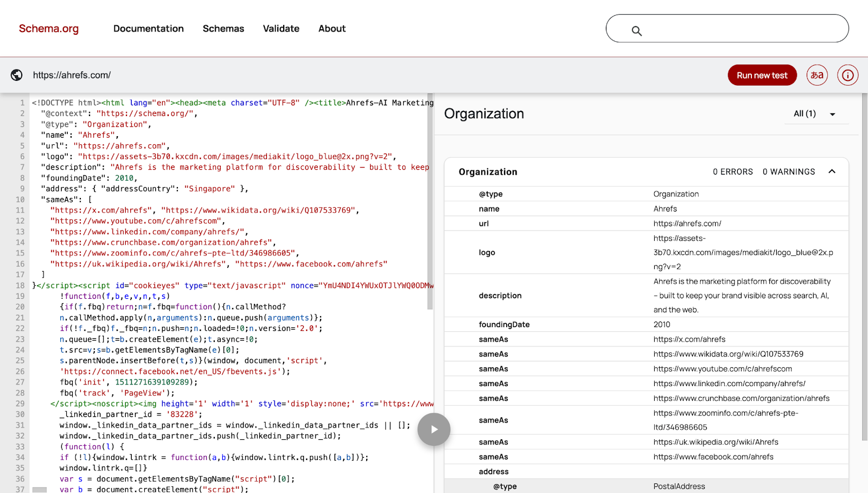The image size is (868, 493).
Task: Click the url value https://ahrefs.com/
Action: click(687, 223)
